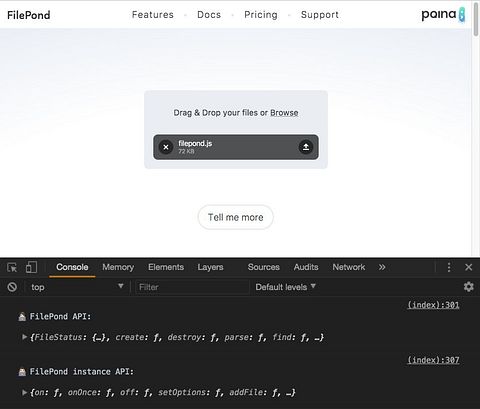
Task: Expand the FilePond instance API object
Action: [24, 392]
